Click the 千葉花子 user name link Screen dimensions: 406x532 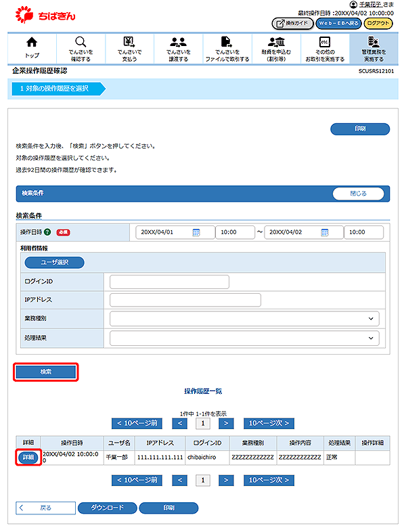(370, 5)
